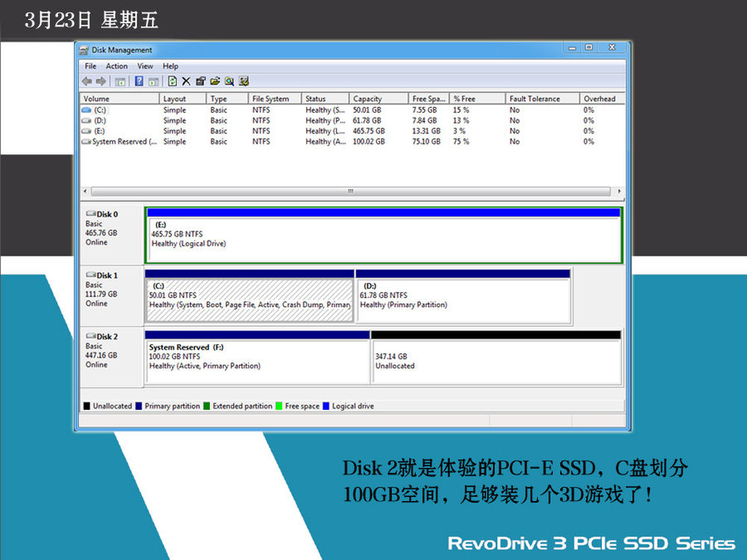Click the Disk 1 drive icon
The image size is (747, 560).
coord(90,275)
